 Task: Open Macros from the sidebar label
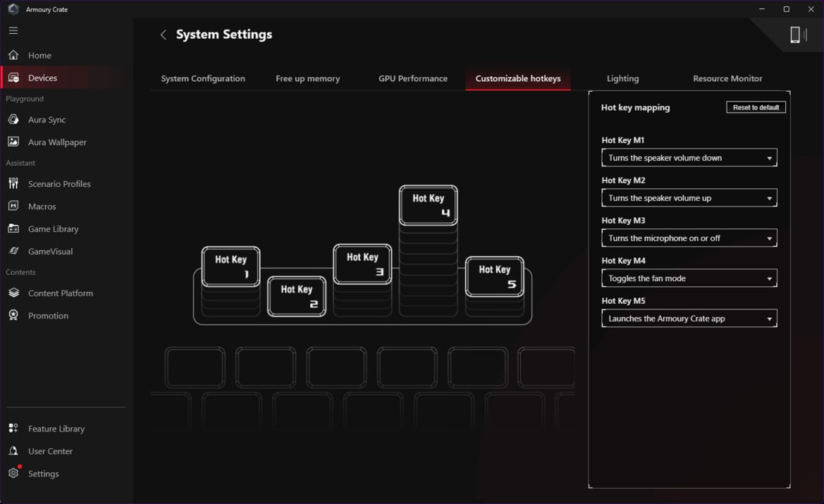[x=42, y=207]
